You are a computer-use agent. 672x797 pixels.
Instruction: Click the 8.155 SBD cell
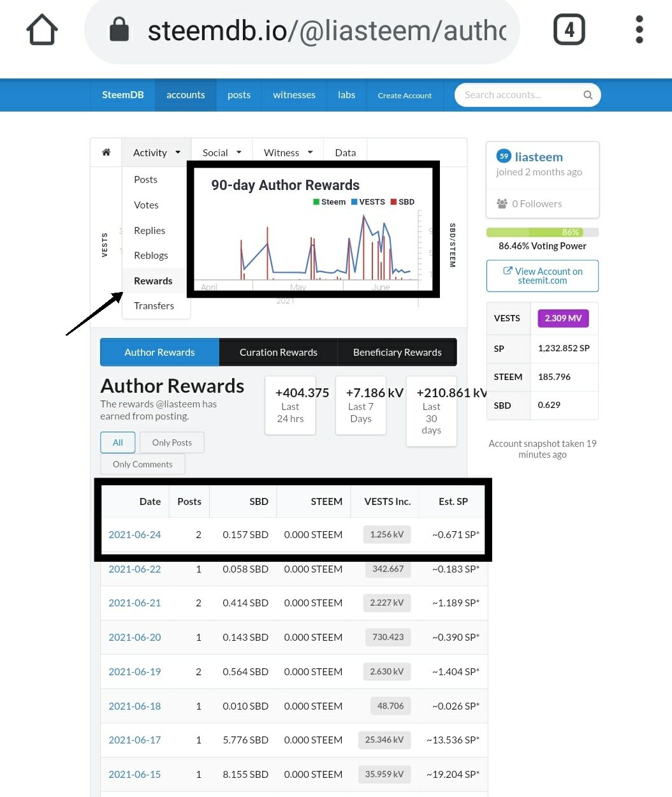point(245,774)
